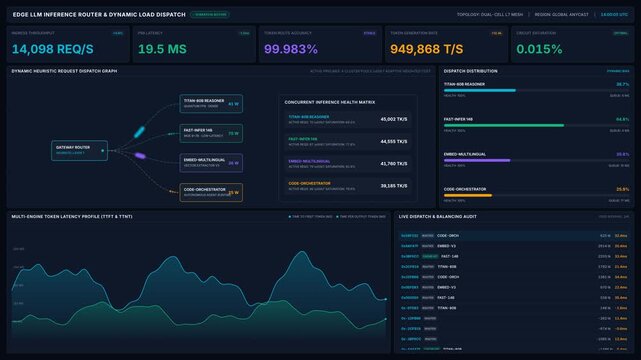Screen dimensions: 641x360
Task: Toggle the Time Per Output Token legend entry
Action: [x=361, y=217]
